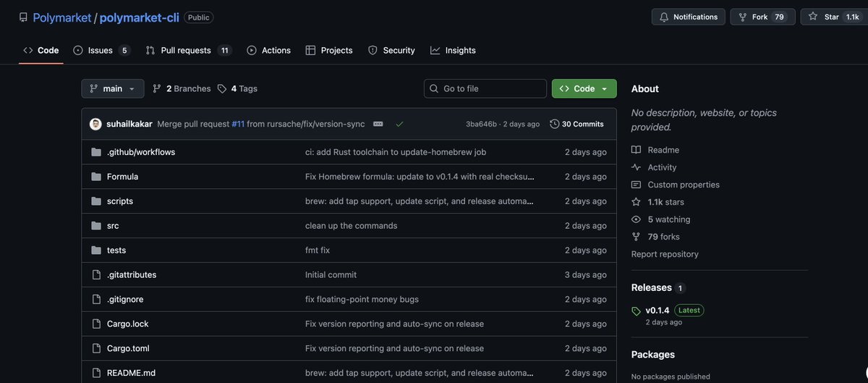The image size is (868, 383).
Task: Open commit hash 3ba646b
Action: coord(481,124)
